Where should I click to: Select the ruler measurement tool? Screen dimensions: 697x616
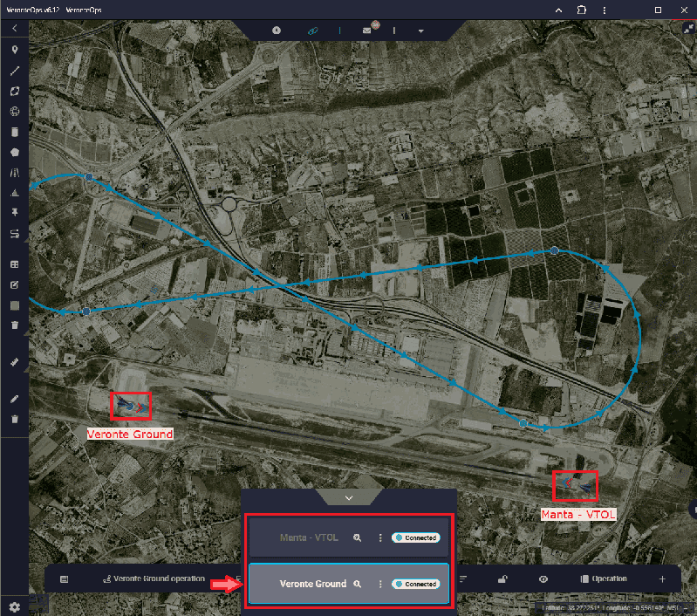[x=15, y=362]
